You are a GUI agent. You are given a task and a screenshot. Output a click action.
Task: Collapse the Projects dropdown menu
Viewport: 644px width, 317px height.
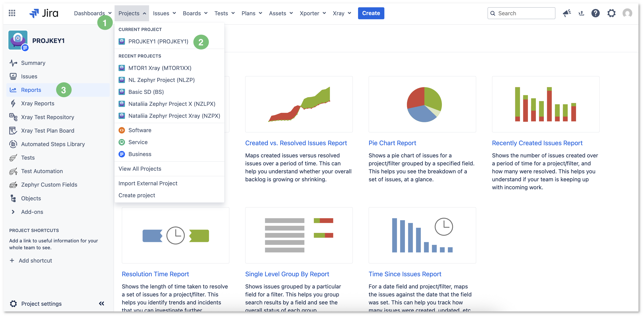pos(132,13)
